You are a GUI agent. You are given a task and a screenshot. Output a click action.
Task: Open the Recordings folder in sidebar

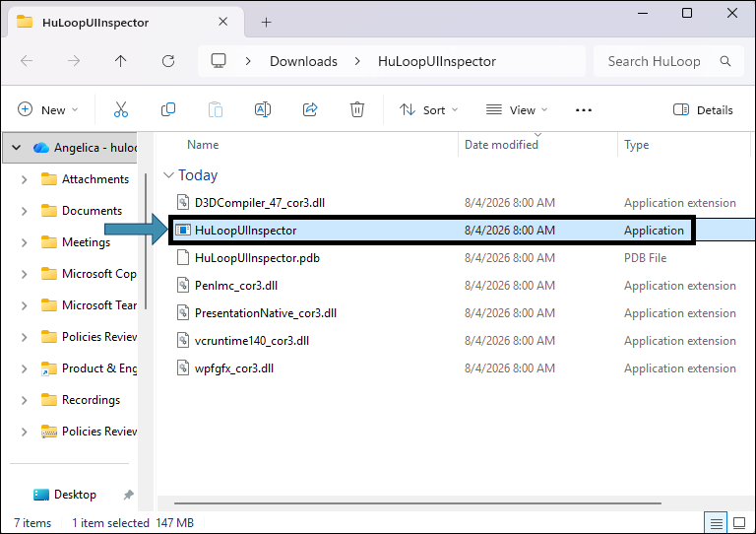91,400
